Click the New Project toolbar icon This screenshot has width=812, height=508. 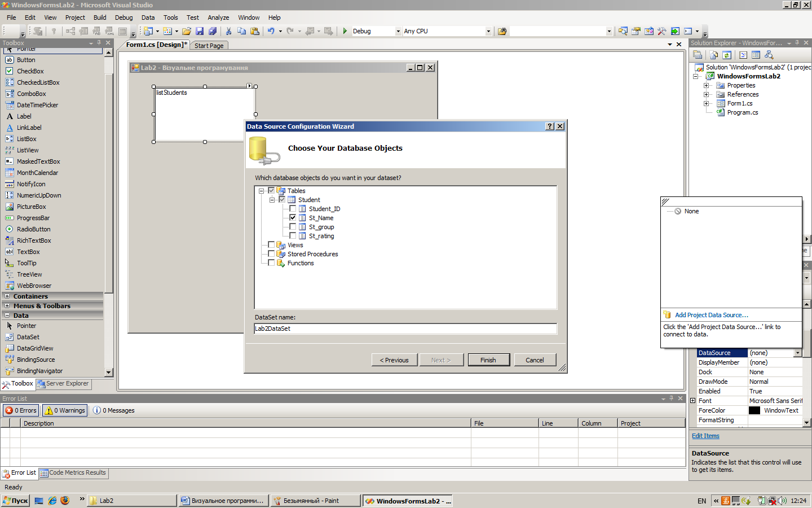[x=148, y=31]
